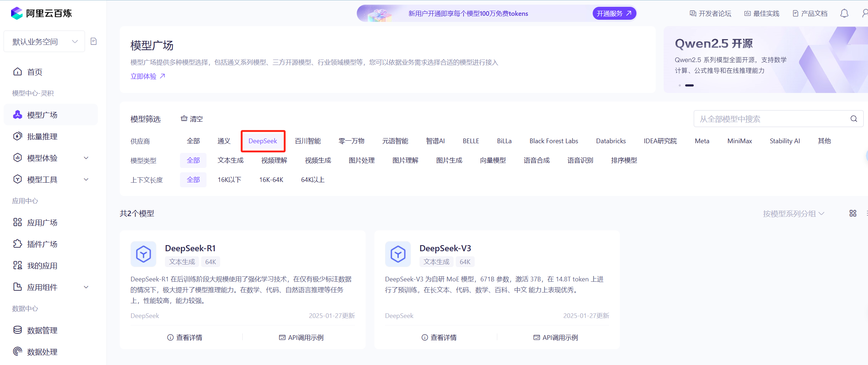Open the document icon beside workspace selector
868x365 pixels.
tap(94, 41)
